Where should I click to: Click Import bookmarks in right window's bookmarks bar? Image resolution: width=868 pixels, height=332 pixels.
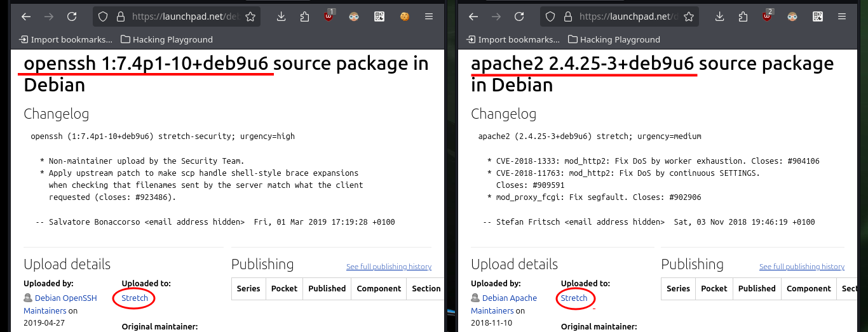513,39
